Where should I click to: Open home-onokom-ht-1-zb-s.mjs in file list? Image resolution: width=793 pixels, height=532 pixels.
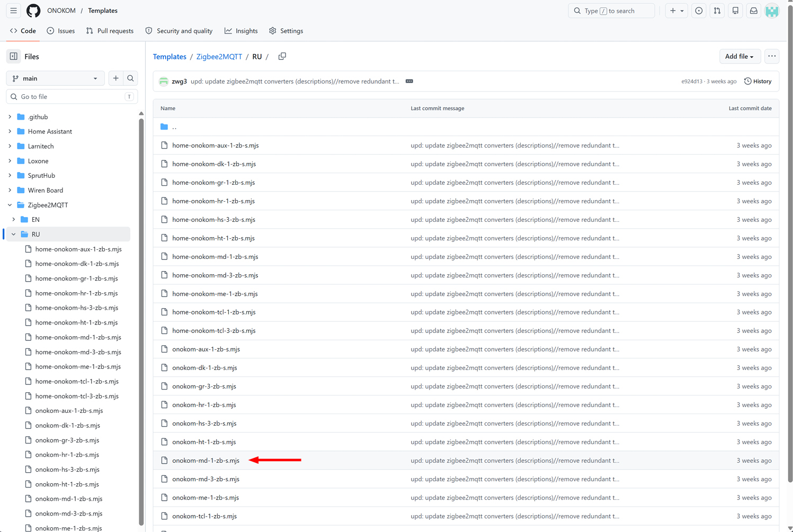213,238
